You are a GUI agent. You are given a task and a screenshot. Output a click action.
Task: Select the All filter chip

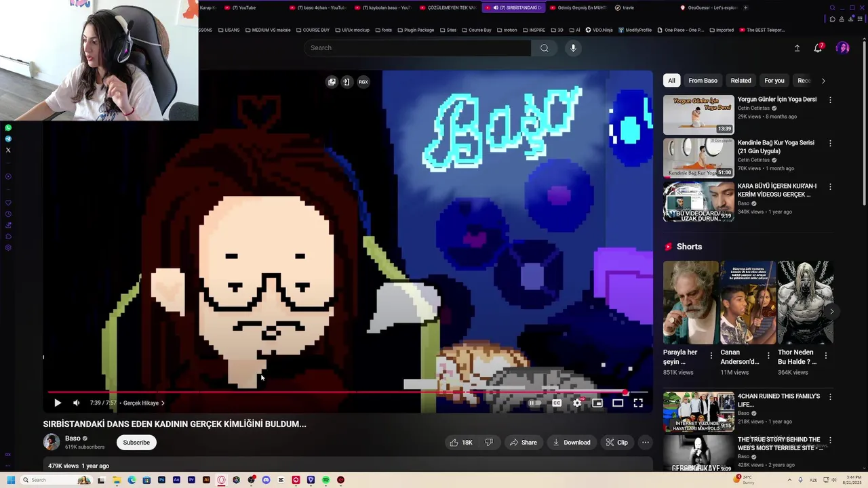point(671,81)
